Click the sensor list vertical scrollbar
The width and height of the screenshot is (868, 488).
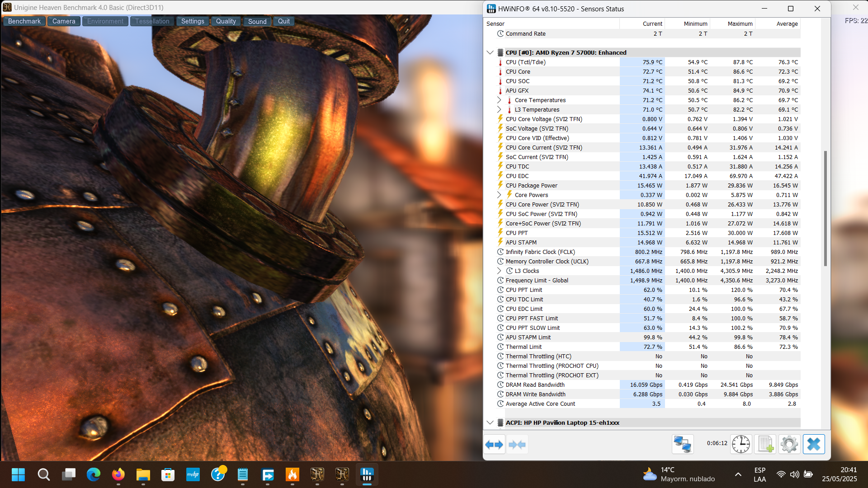point(826,208)
